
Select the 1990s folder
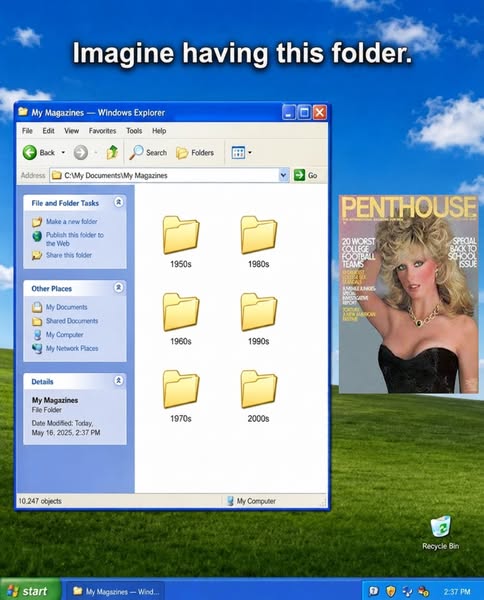click(259, 319)
